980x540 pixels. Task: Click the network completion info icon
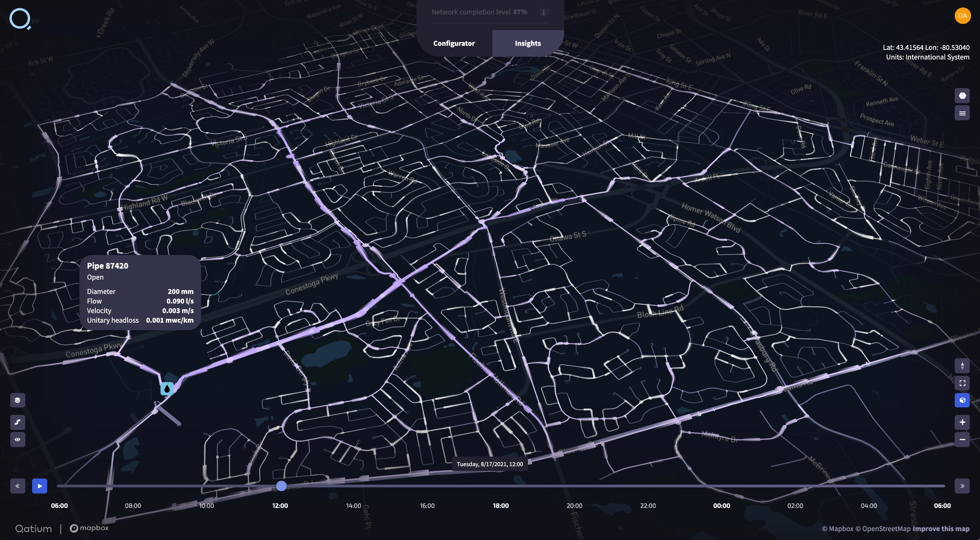(x=543, y=12)
